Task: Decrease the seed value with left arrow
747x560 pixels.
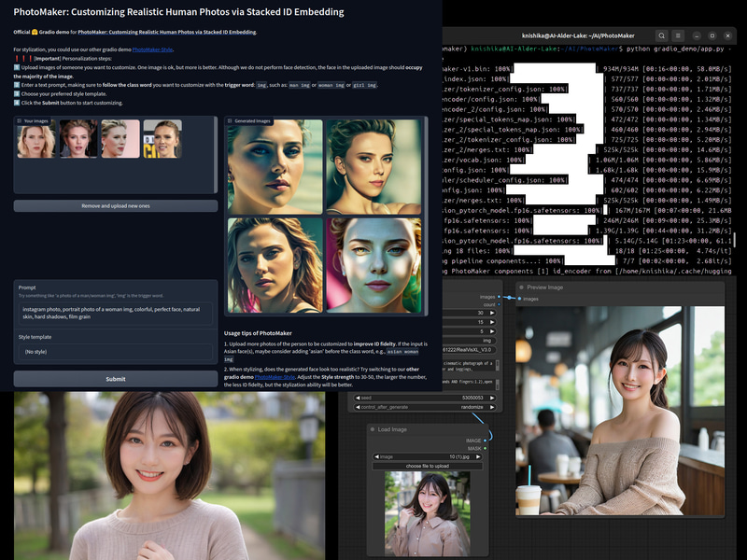Action: (x=358, y=399)
